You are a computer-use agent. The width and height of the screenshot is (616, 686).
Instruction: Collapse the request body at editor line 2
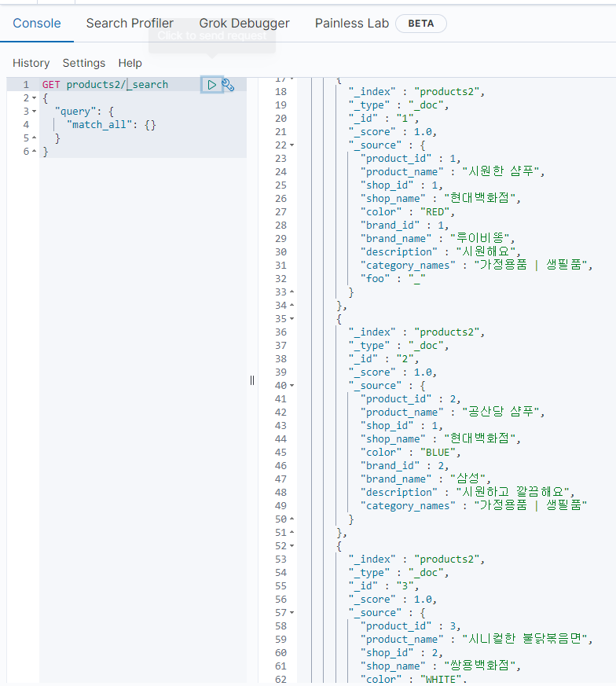tap(34, 98)
